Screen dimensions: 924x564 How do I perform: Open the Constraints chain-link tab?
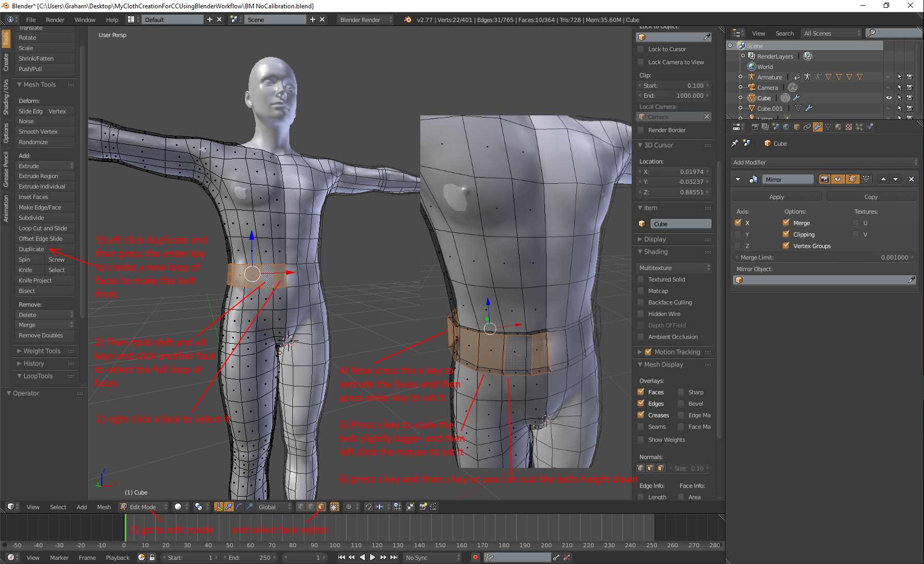[807, 127]
